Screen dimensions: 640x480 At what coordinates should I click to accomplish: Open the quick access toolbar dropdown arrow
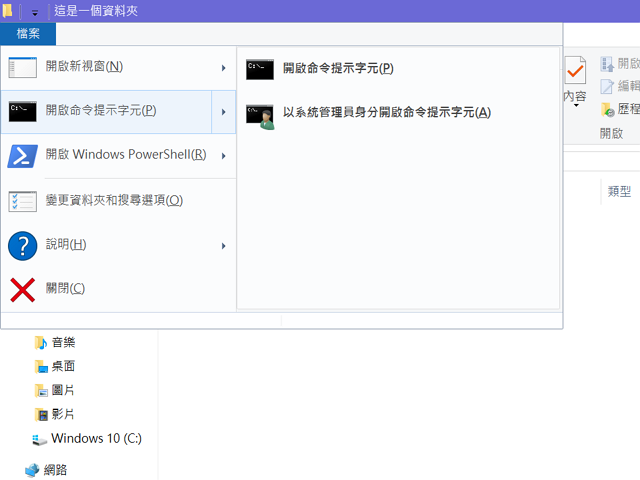(x=35, y=13)
